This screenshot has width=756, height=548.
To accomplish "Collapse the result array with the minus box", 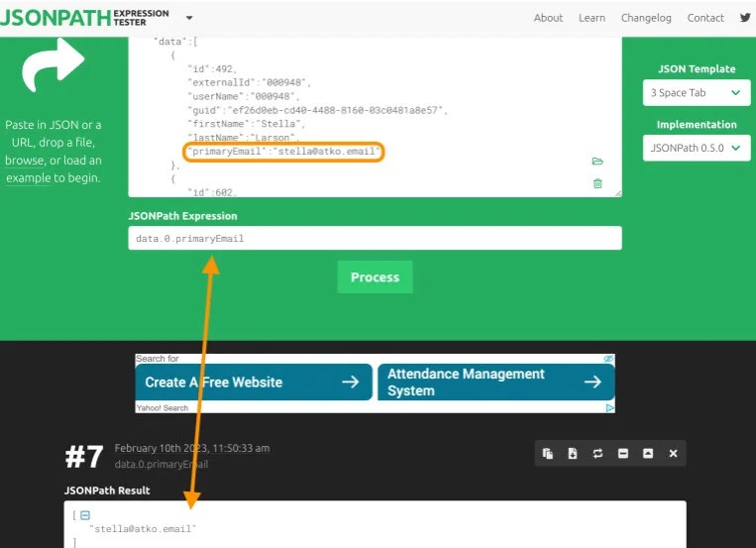I will (x=85, y=515).
